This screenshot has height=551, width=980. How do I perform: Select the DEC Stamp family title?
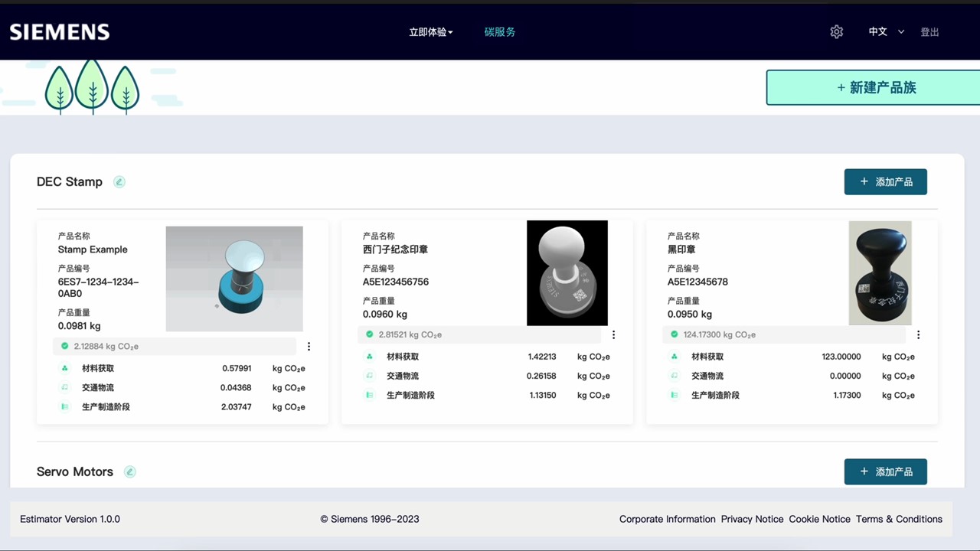coord(70,182)
